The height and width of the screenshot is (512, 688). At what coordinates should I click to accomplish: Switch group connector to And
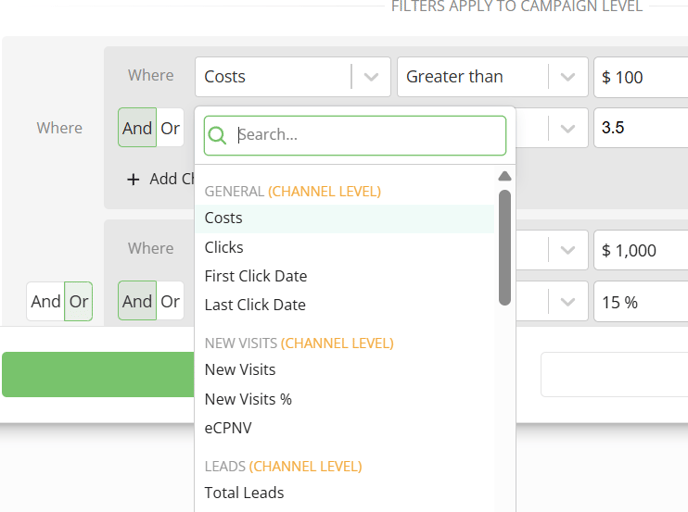45,301
